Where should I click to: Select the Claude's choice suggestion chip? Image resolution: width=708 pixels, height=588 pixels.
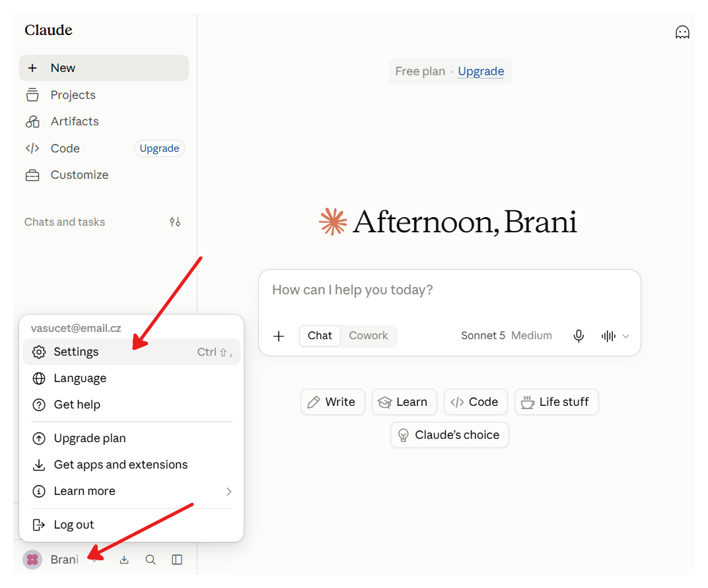point(449,435)
